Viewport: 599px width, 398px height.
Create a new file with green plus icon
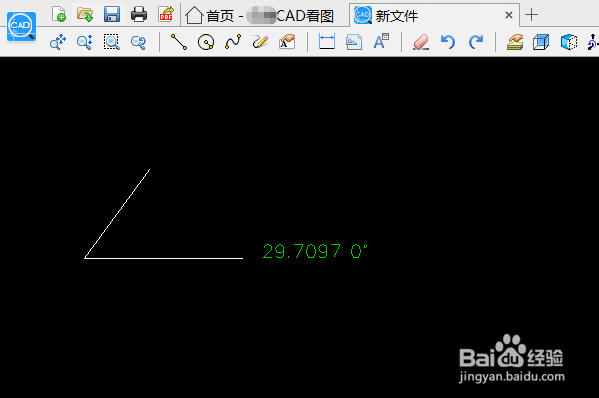(59, 14)
